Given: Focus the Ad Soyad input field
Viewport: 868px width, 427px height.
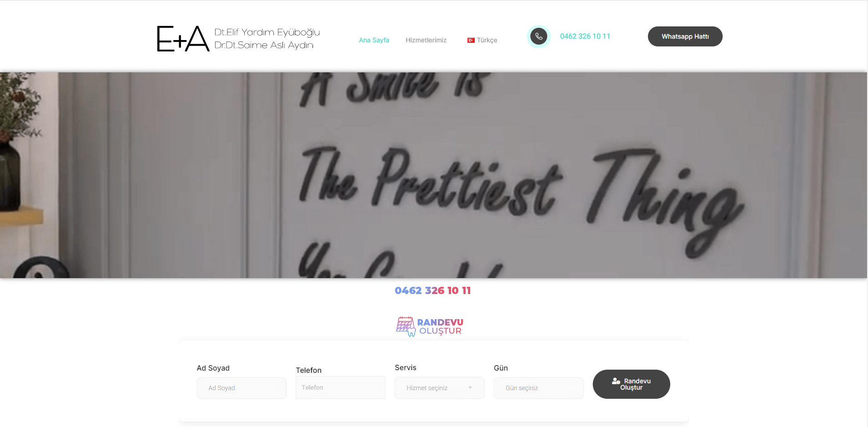Looking at the screenshot, I should coord(241,388).
